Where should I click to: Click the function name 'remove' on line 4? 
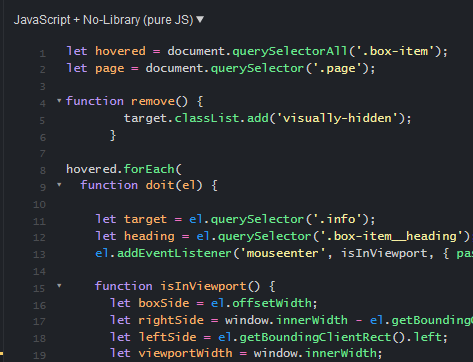pos(153,101)
